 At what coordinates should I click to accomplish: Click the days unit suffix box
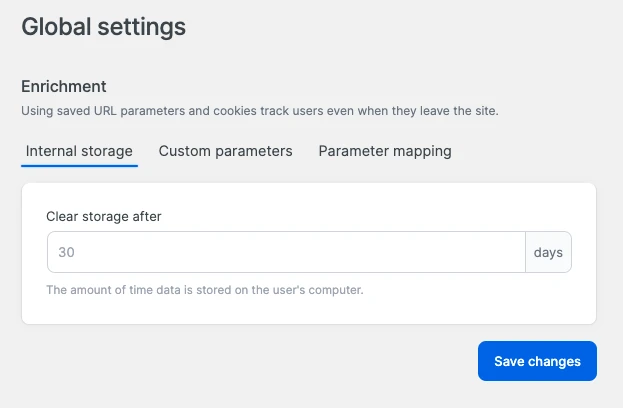pos(548,252)
